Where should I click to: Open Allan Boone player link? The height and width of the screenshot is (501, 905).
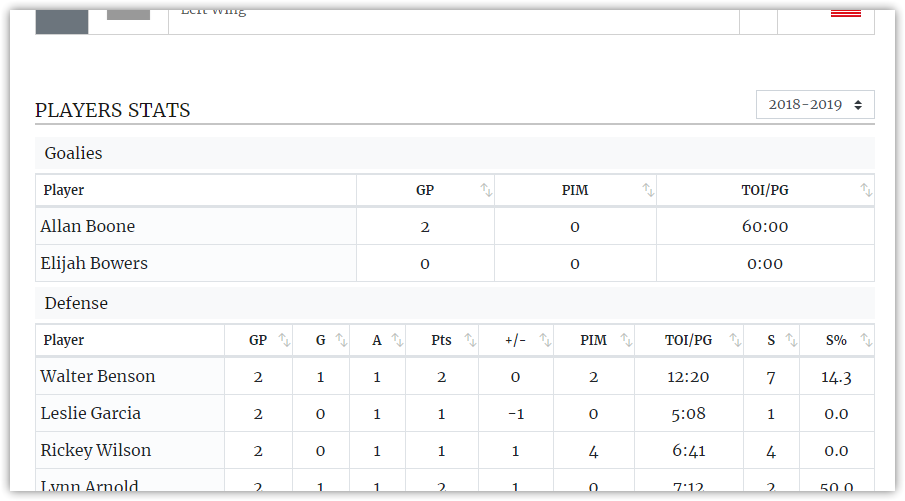pos(88,226)
